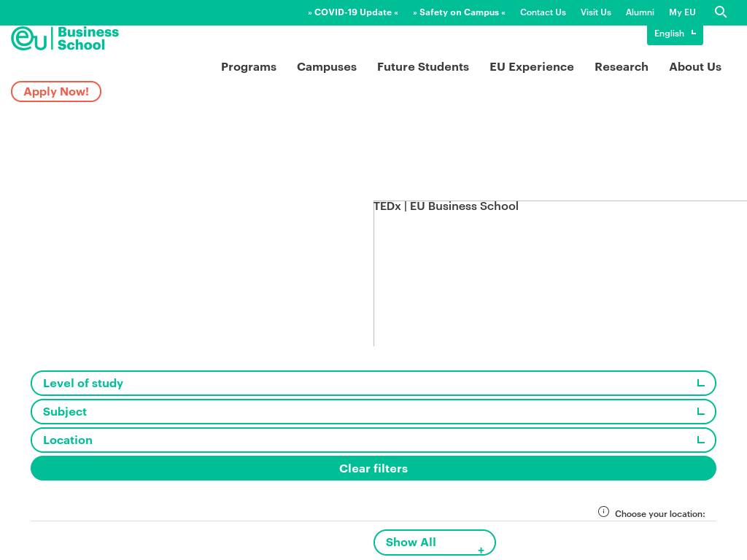This screenshot has width=747, height=560.
Task: Click the EU Business School logo
Action: tap(65, 39)
